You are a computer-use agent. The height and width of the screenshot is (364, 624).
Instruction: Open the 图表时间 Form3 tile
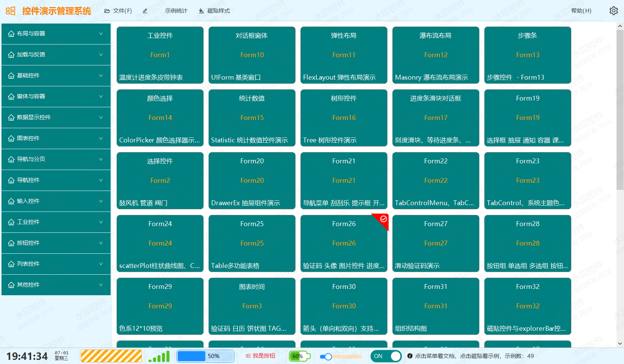pos(252,306)
